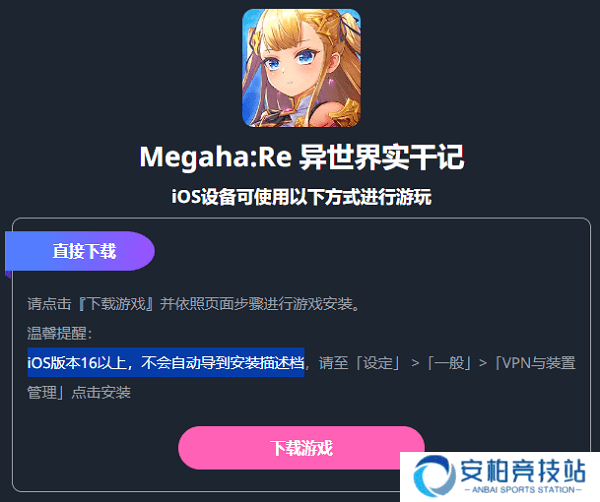Click the 请至 text after the highlighted selection
This screenshot has width=600, height=502.
[x=333, y=363]
